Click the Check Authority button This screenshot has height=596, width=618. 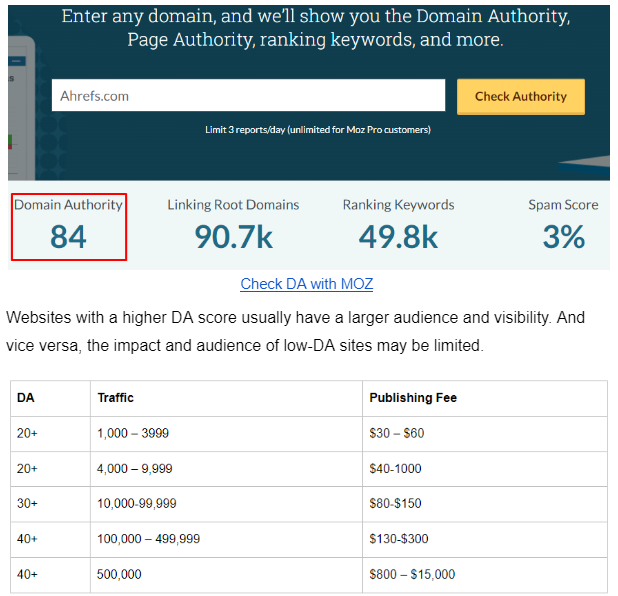(521, 97)
